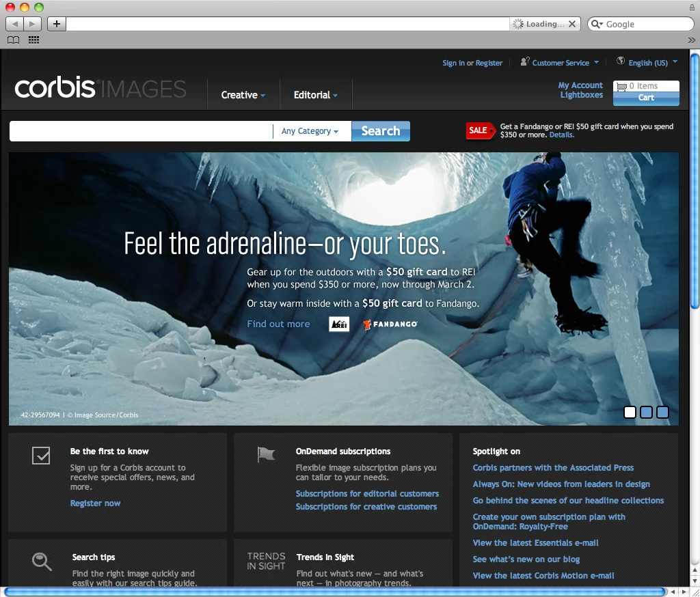Click the Cart button

[646, 98]
